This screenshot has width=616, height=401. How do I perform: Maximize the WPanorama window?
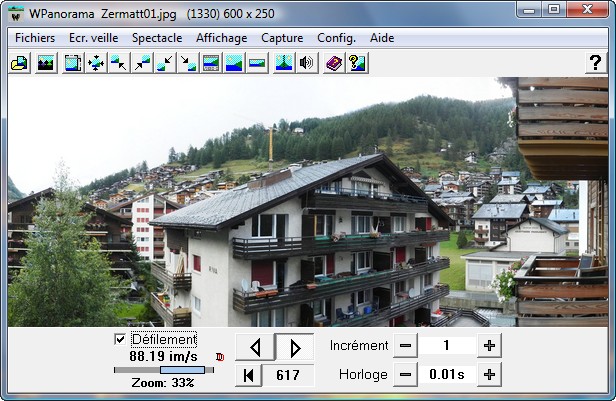[554, 9]
